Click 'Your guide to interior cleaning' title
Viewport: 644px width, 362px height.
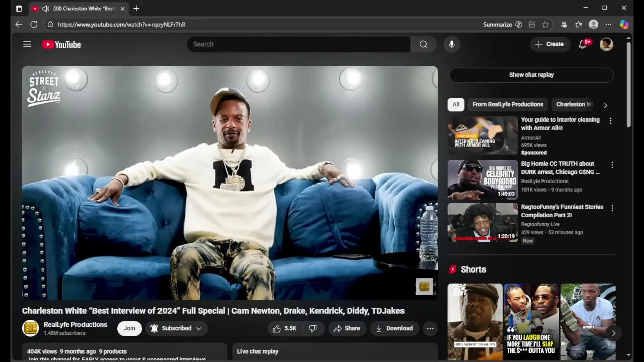560,124
